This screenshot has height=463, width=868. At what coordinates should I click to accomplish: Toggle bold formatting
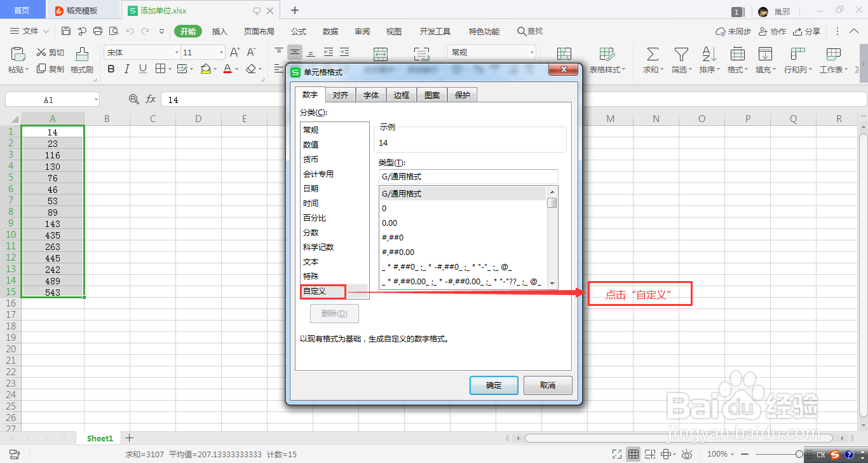tap(111, 69)
